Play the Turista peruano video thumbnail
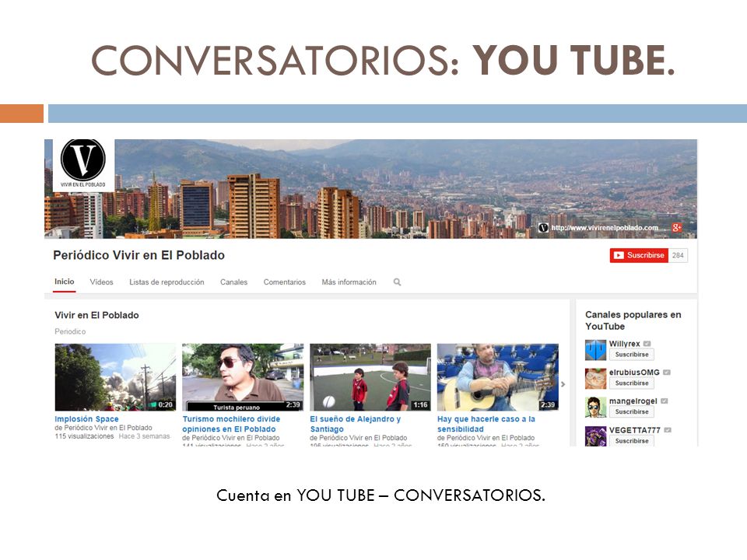747x560 pixels. [243, 377]
